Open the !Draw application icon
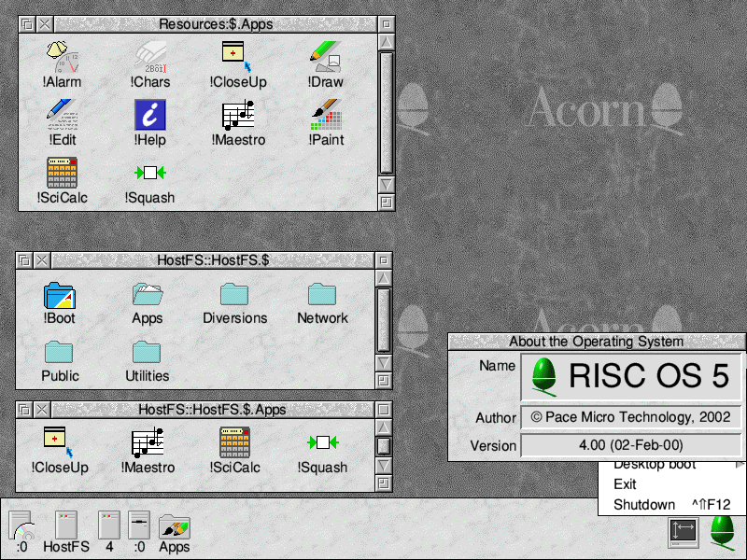Viewport: 747px width, 560px height. pyautogui.click(x=326, y=64)
